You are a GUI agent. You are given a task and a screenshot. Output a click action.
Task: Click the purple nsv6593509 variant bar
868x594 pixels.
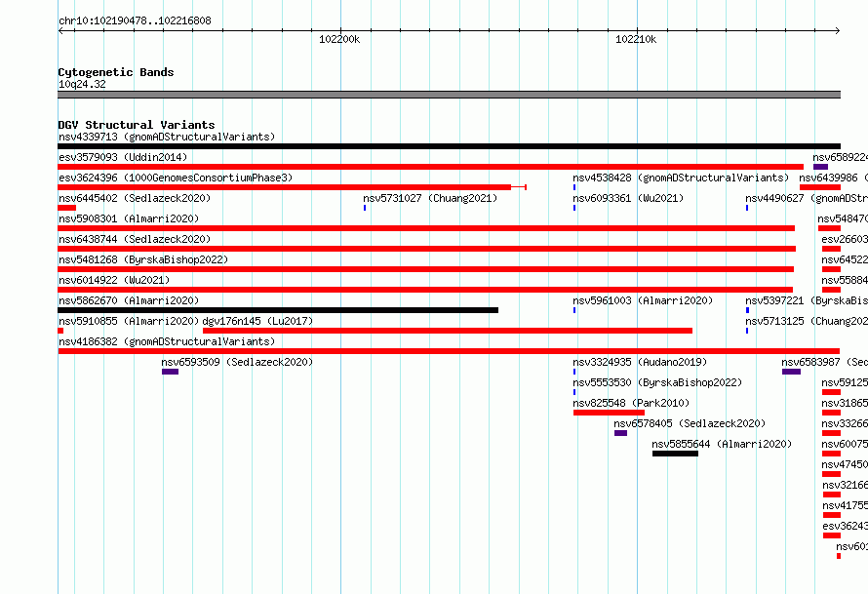[x=170, y=372]
